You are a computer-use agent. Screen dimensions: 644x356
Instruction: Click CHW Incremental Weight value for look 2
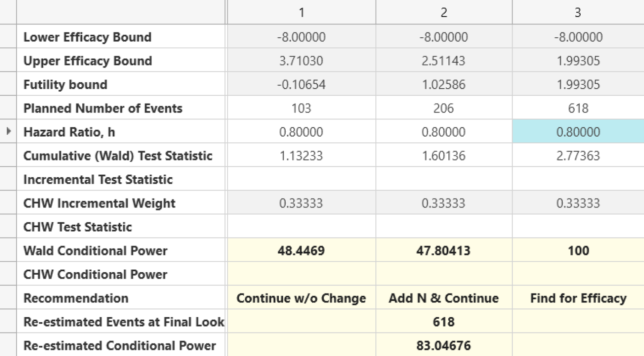[x=444, y=203]
